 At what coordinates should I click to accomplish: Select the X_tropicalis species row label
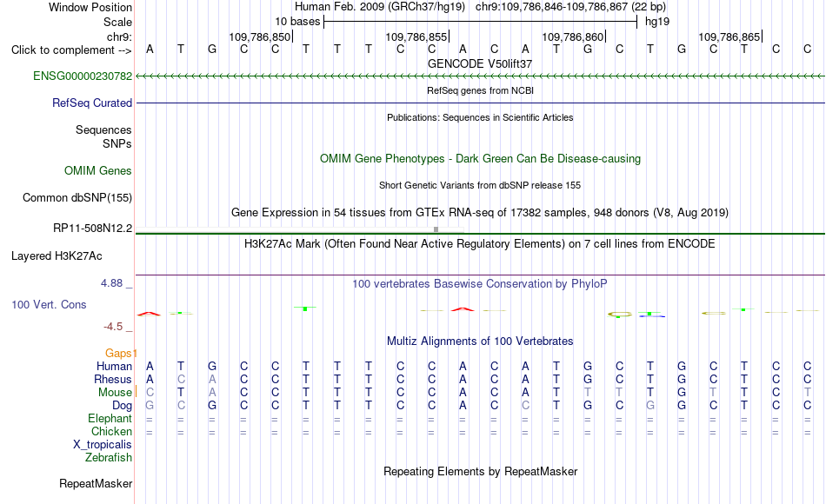pyautogui.click(x=103, y=445)
